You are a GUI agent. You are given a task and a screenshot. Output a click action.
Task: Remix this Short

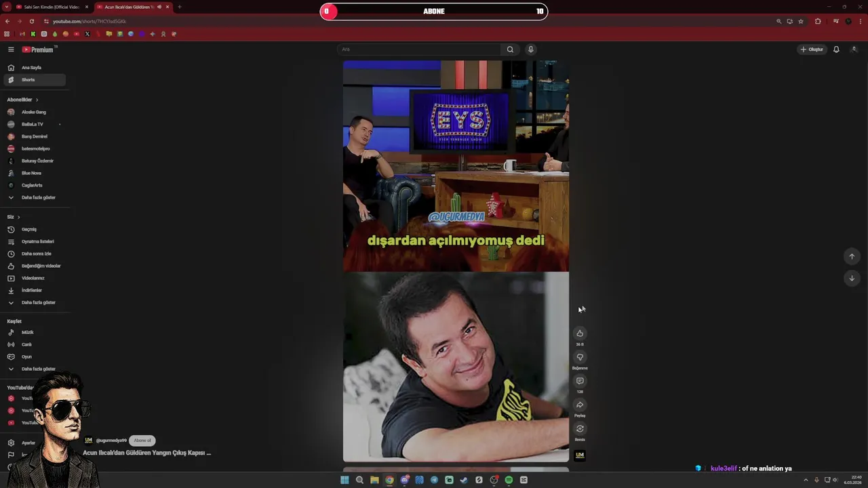pyautogui.click(x=580, y=428)
